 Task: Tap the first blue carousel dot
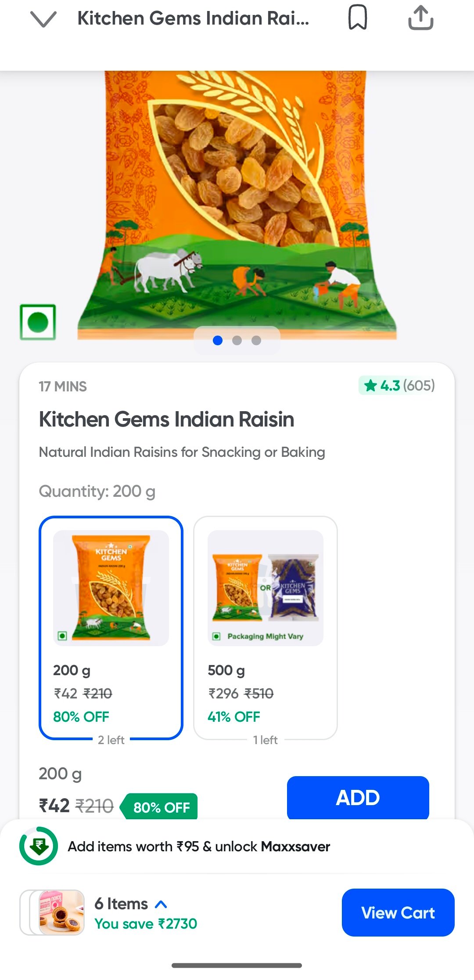(x=218, y=340)
